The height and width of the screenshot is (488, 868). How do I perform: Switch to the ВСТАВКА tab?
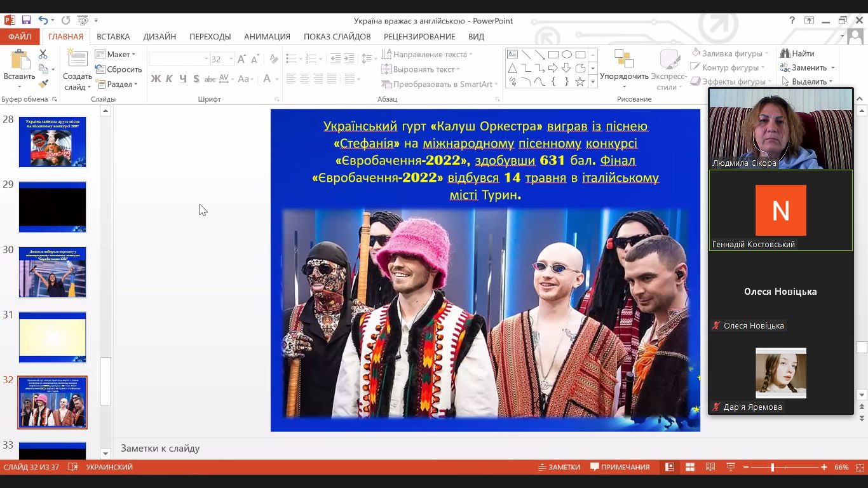pos(113,36)
